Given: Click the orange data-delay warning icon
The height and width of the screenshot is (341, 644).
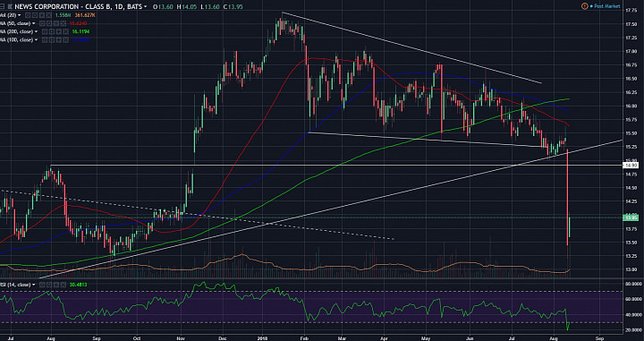Looking at the screenshot, I should tap(584, 6).
